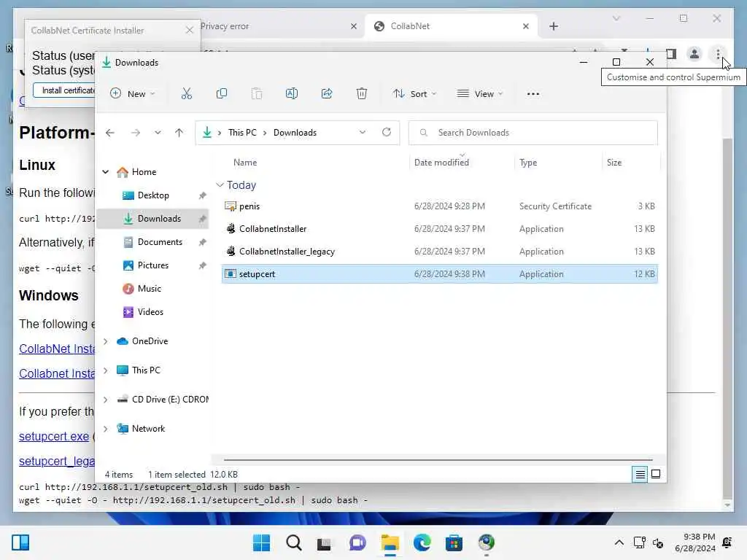The height and width of the screenshot is (560, 747).
Task: Open a new browser tab with plus button
Action: (553, 26)
